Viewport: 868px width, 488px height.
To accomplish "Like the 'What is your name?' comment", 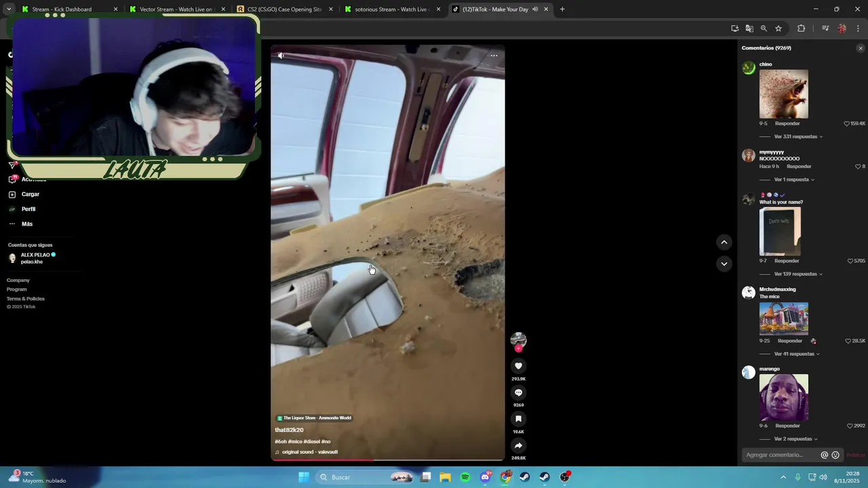I will tap(850, 261).
